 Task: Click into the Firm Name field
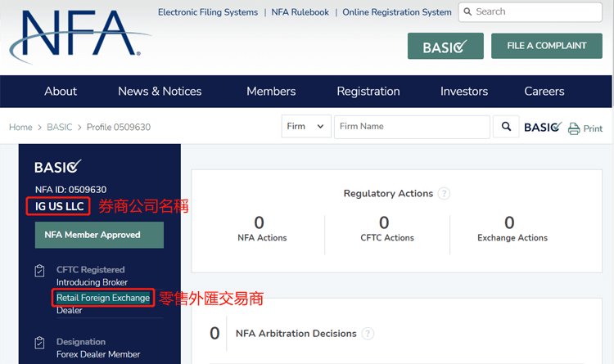pos(412,127)
